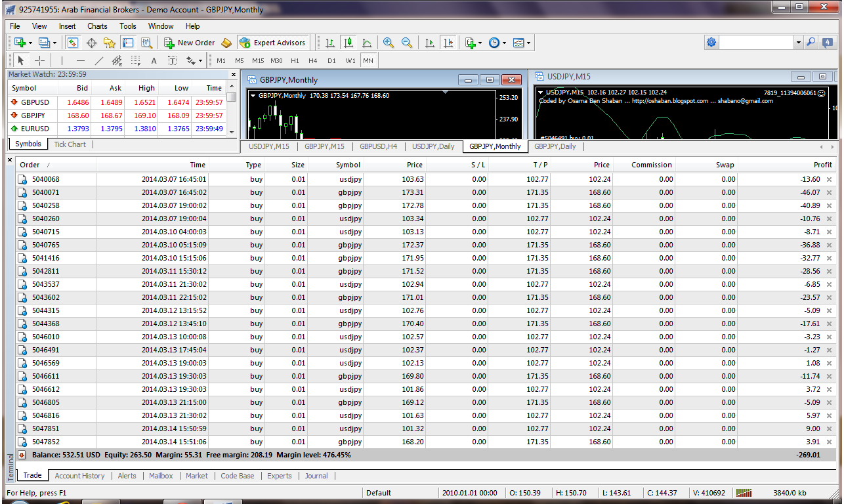Select the vertical line drawing tool

[x=62, y=60]
